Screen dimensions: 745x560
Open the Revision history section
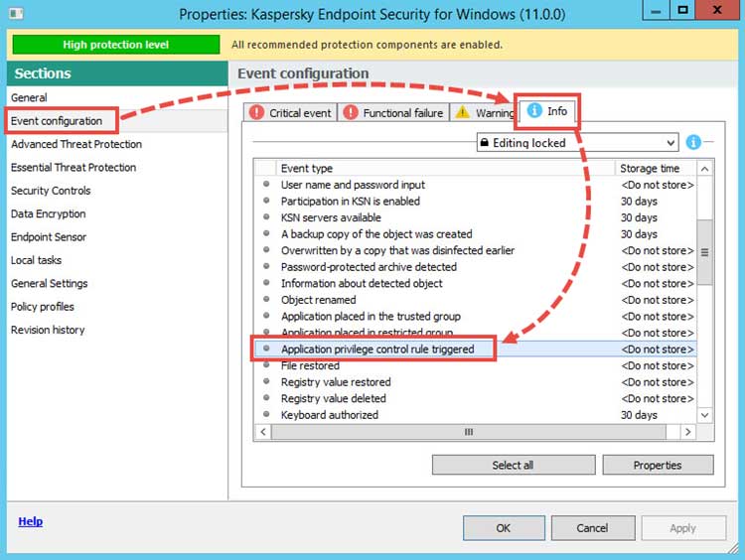click(x=48, y=330)
